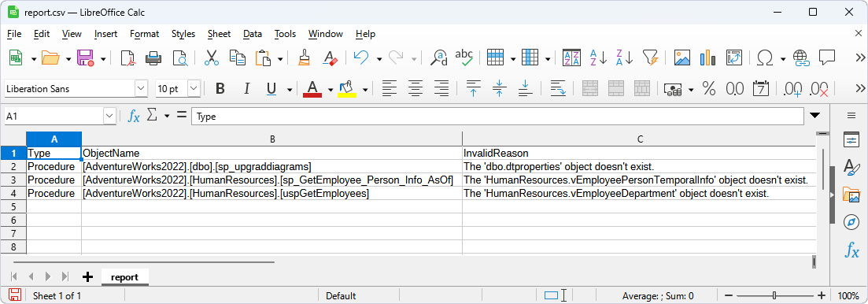This screenshot has height=304, width=868.
Task: Insert or edit pivot table
Action: 734,57
